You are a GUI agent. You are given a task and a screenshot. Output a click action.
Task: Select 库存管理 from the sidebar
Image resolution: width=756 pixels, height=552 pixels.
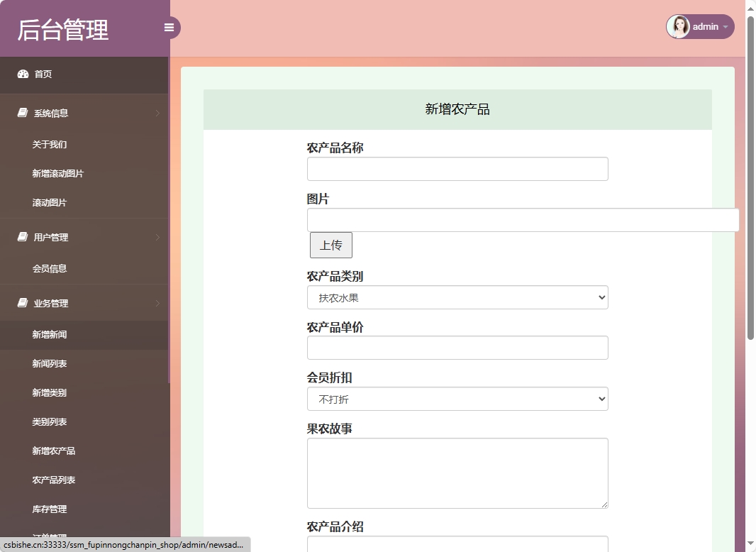[49, 509]
